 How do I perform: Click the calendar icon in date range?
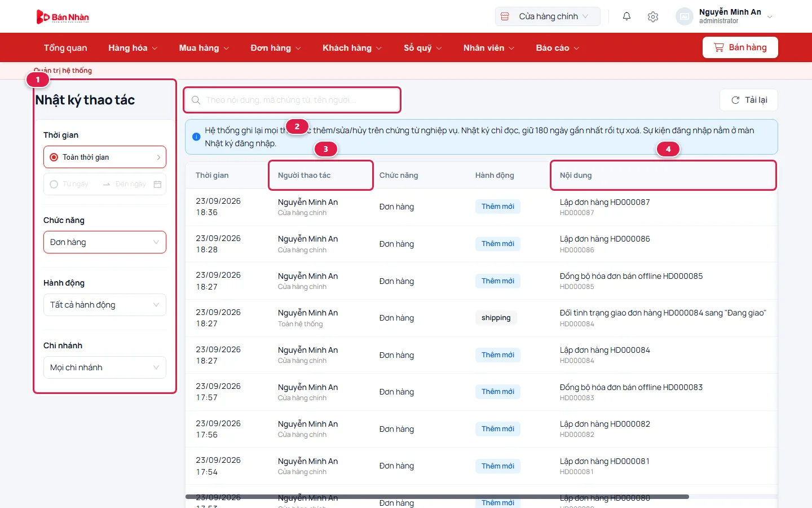(157, 184)
